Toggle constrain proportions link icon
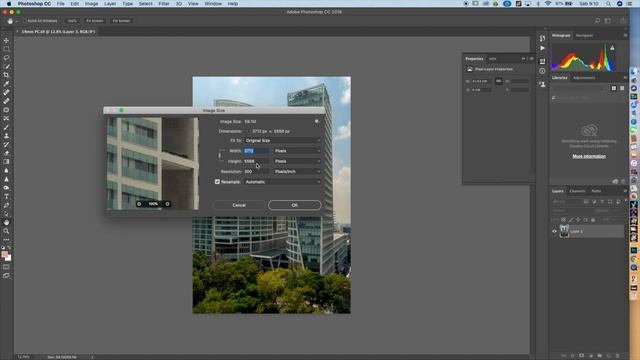Image resolution: width=640 pixels, height=360 pixels. [x=220, y=156]
